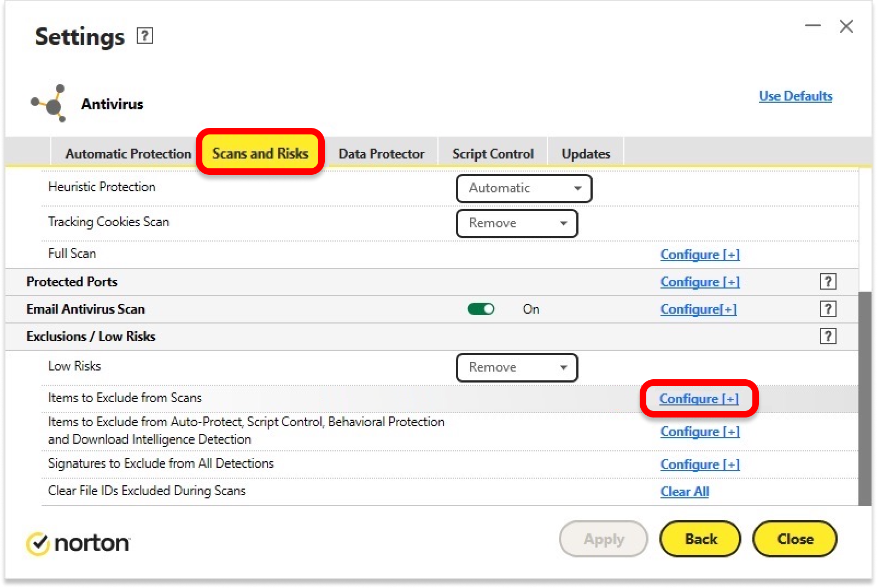
Task: Switch to the Automatic Protection tab
Action: point(128,154)
